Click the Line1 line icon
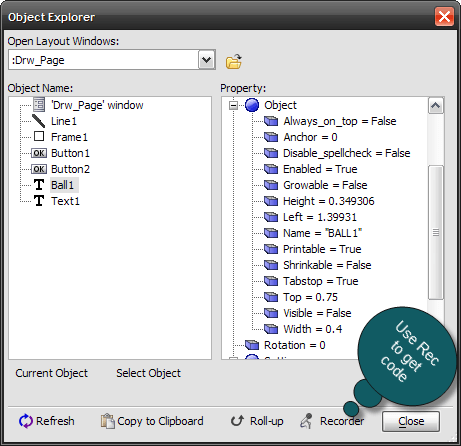 [x=39, y=121]
